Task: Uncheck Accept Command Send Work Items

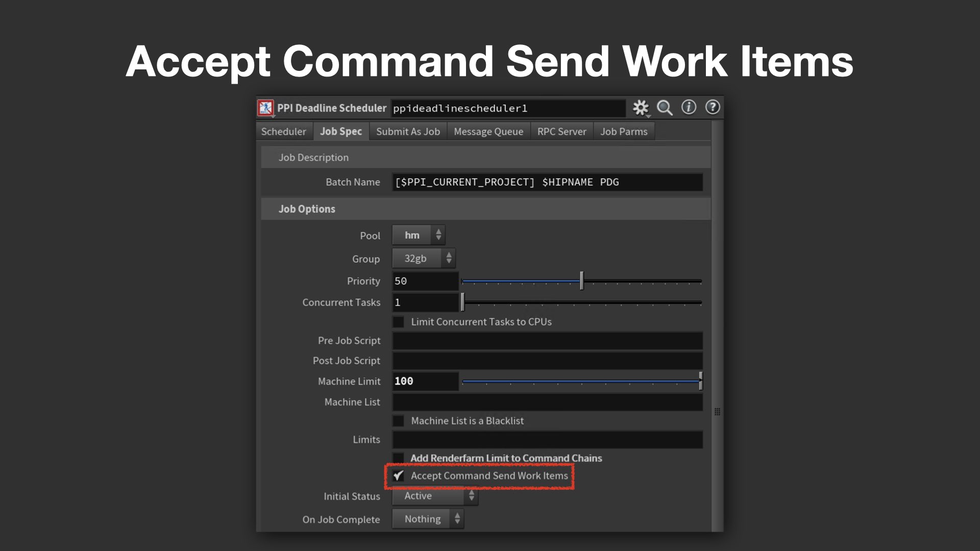Action: (x=398, y=475)
